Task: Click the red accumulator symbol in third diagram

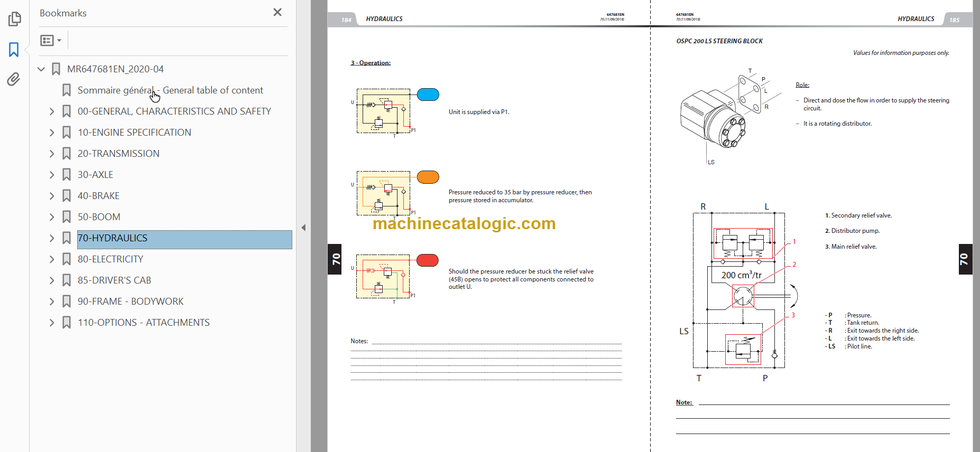Action: click(x=428, y=260)
